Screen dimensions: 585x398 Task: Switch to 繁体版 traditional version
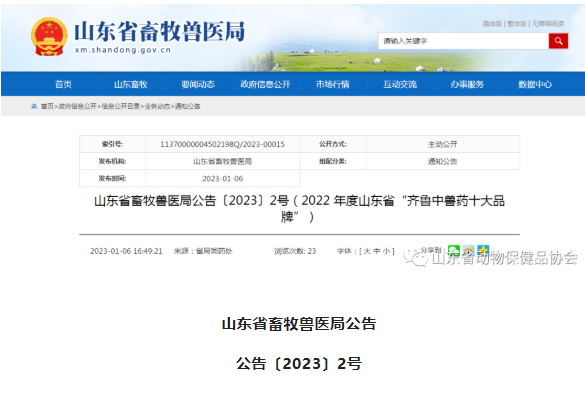[517, 23]
